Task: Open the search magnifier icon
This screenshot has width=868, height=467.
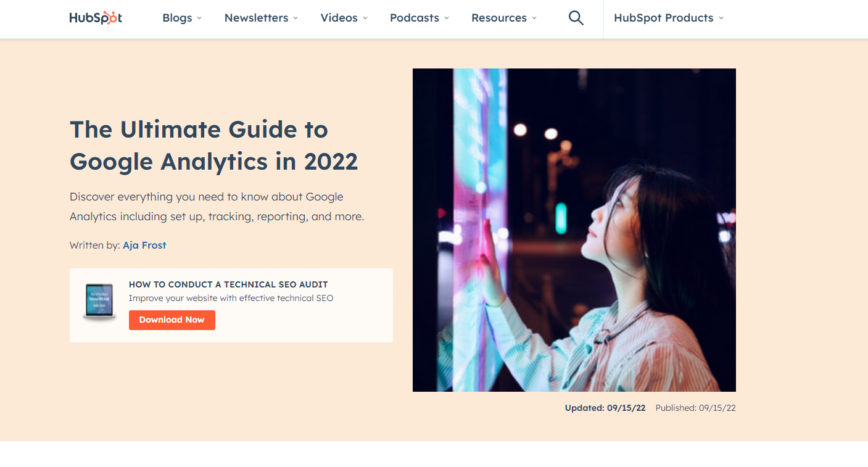Action: [576, 18]
